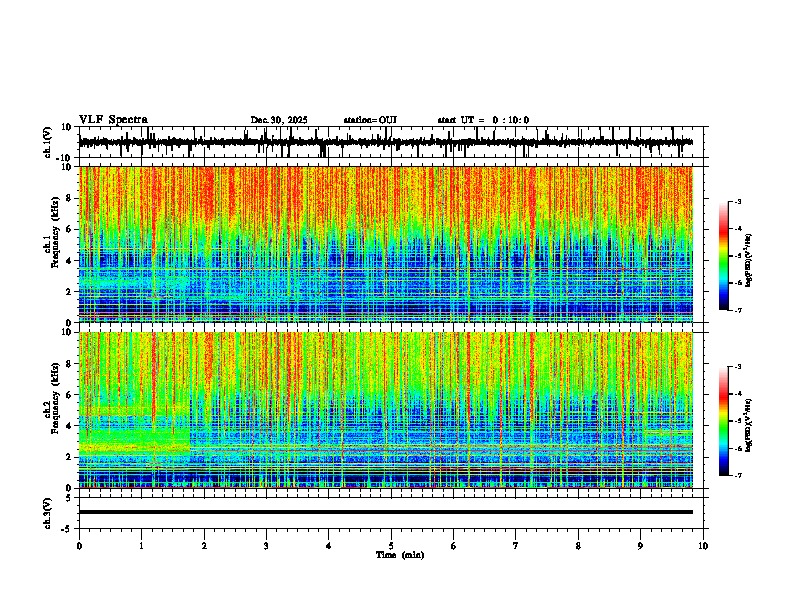Screen dimensions: 792x612
Task: Click tick label "6" on the Time axis
Action: pyautogui.click(x=453, y=546)
